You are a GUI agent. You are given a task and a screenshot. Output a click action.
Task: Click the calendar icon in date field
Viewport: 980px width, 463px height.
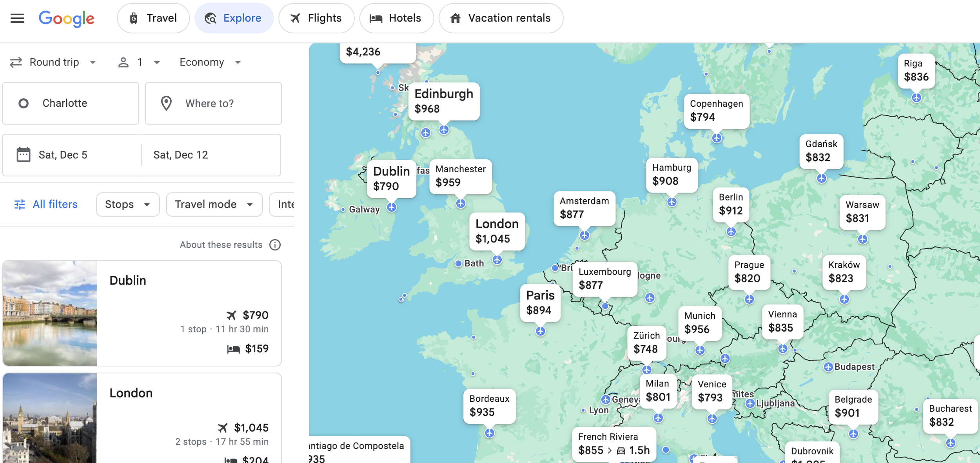point(24,155)
